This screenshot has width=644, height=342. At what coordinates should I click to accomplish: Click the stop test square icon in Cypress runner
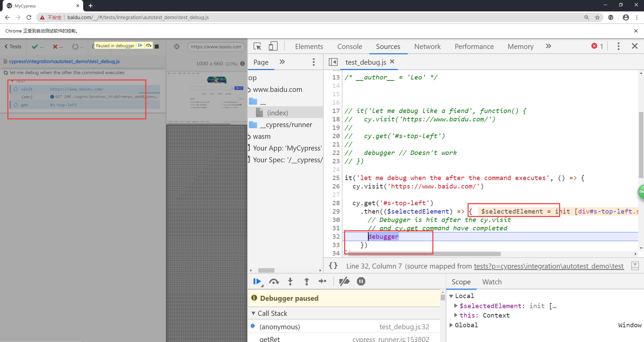click(157, 46)
